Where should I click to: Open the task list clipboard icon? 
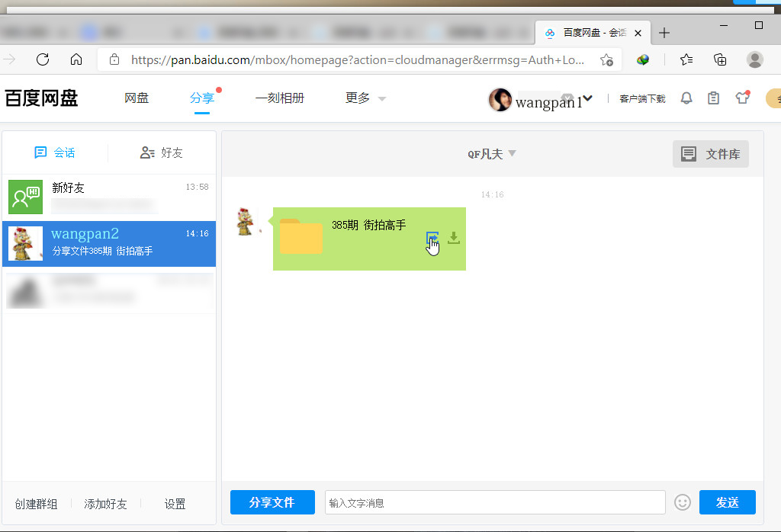click(714, 98)
